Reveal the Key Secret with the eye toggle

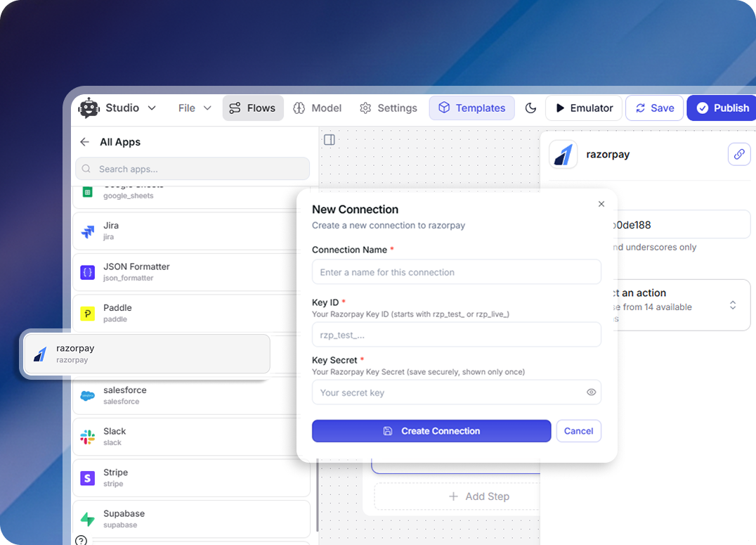click(591, 392)
